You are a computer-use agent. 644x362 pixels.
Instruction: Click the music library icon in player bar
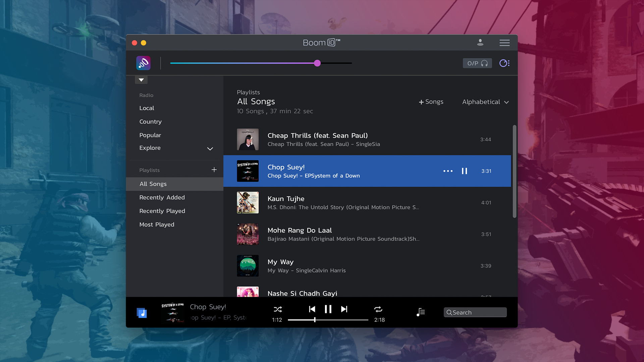point(142,313)
